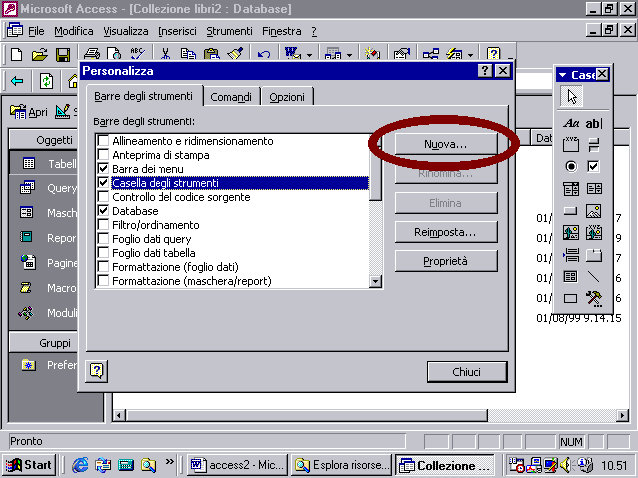Open the New Object dropdown arrow
The width and height of the screenshot is (638, 478).
coord(471,55)
